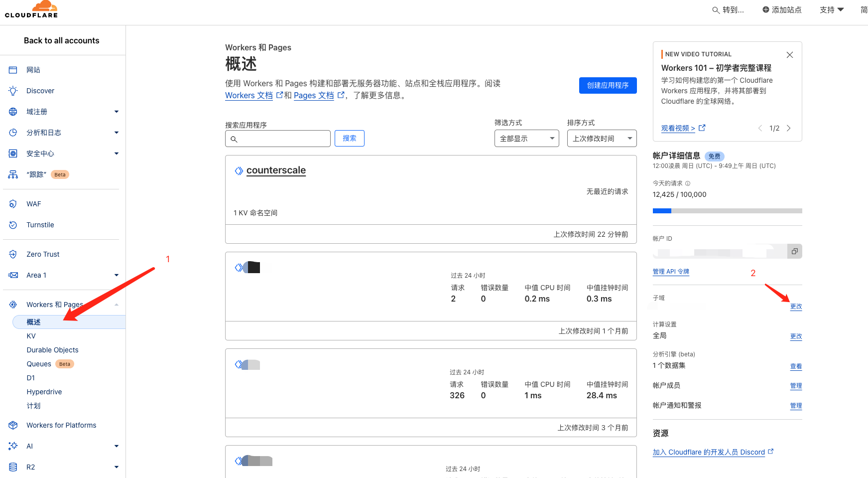
Task: Select 概述 under Workers 和 Pages
Action: tap(33, 322)
